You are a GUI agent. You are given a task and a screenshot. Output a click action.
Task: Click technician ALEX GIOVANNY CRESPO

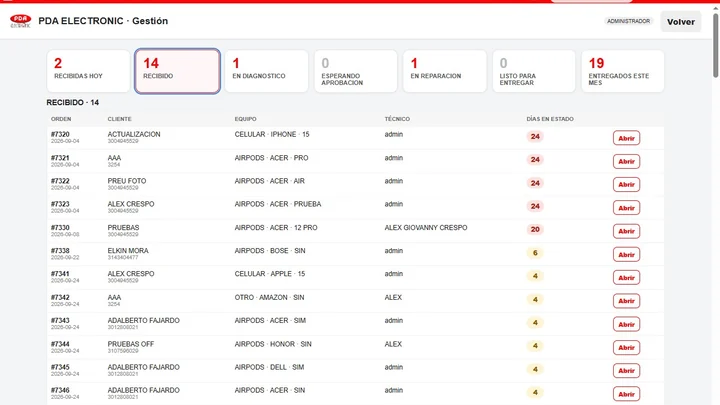[x=426, y=227]
